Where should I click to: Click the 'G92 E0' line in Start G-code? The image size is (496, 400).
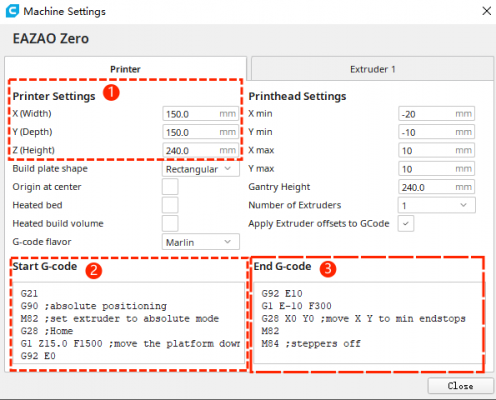pyautogui.click(x=38, y=356)
